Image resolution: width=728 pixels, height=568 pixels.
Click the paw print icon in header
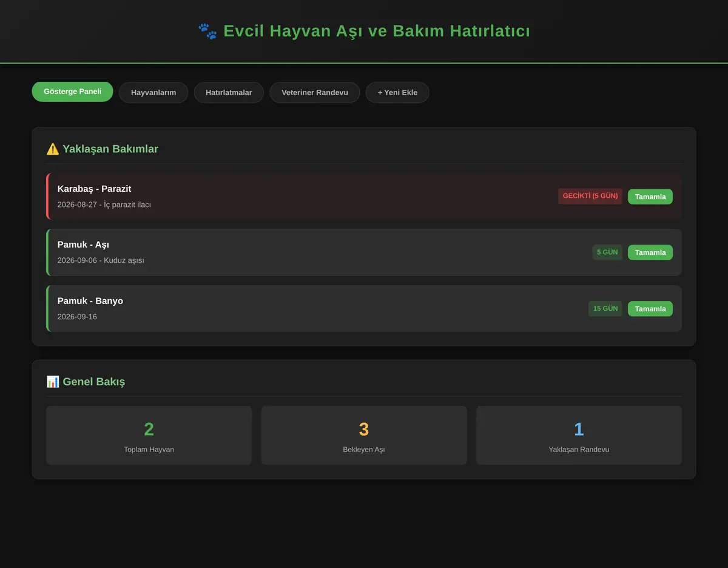[x=207, y=31]
